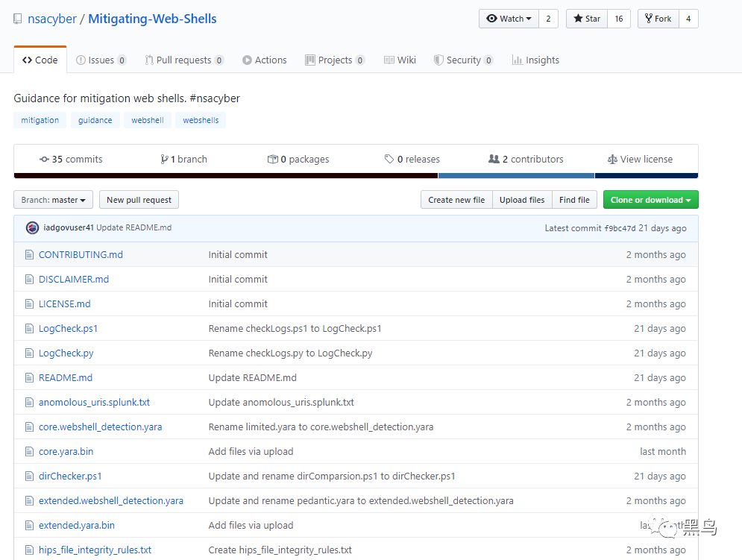Open LICENSE.md file
Viewport: 742px width, 560px height.
(65, 304)
